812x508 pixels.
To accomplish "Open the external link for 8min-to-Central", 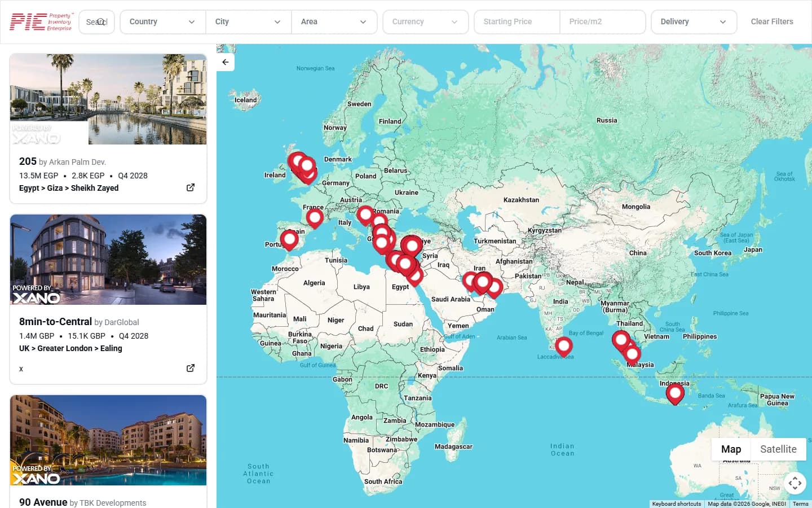I will pos(191,368).
